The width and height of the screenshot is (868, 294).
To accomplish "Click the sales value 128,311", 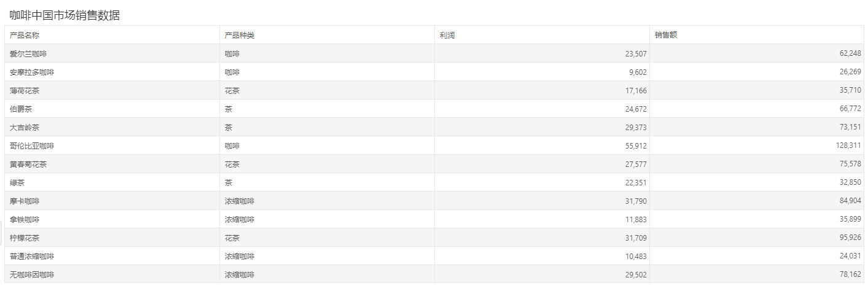I will click(x=848, y=146).
